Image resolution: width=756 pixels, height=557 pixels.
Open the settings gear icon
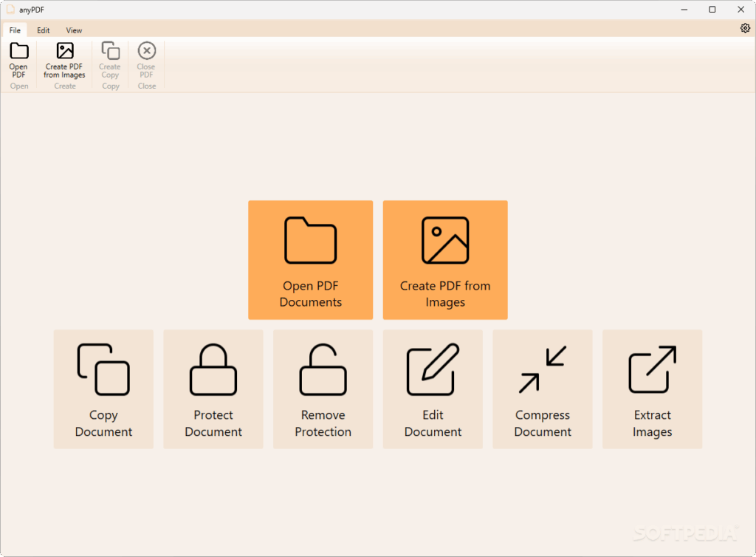point(745,29)
